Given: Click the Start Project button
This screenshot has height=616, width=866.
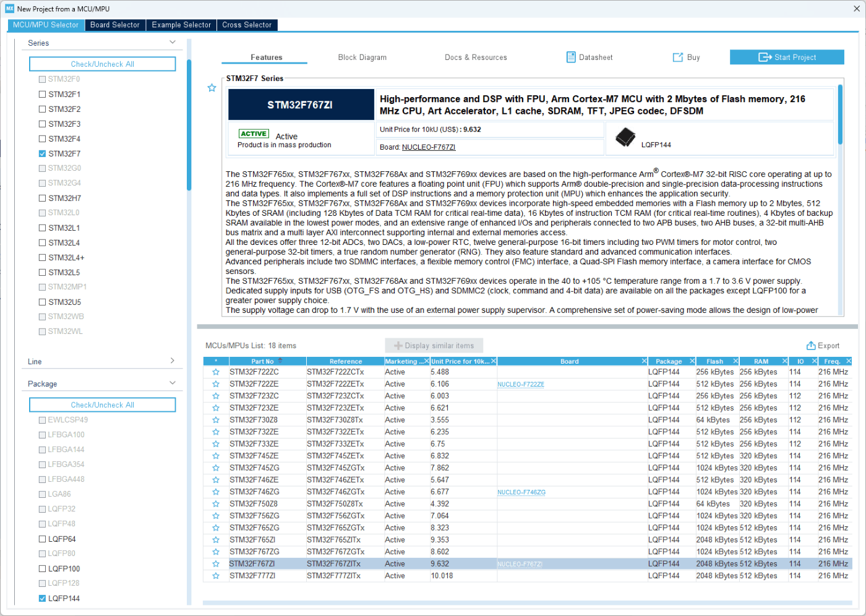Looking at the screenshot, I should tap(787, 57).
